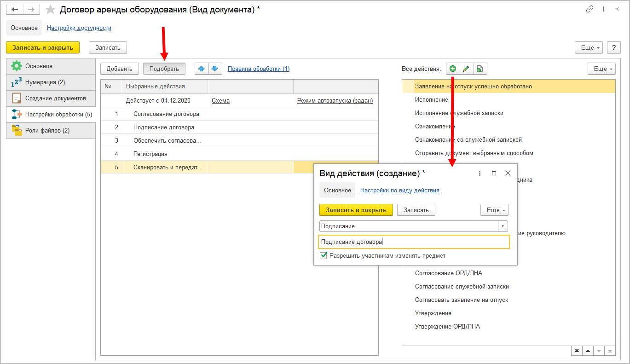Image resolution: width=630 pixels, height=364 pixels.
Task: Edit action with the pencil icon
Action: click(x=466, y=69)
